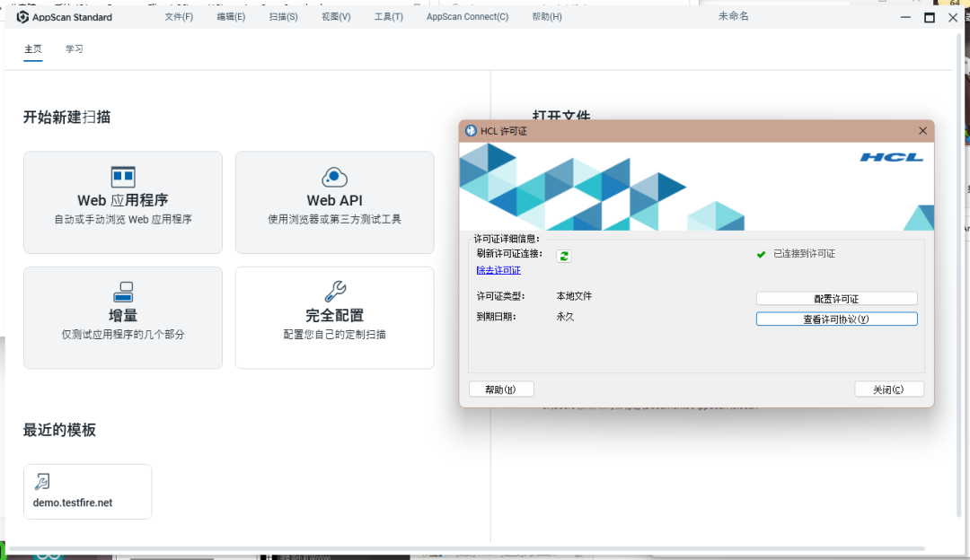Open the 帮助(H) menu

(x=547, y=17)
